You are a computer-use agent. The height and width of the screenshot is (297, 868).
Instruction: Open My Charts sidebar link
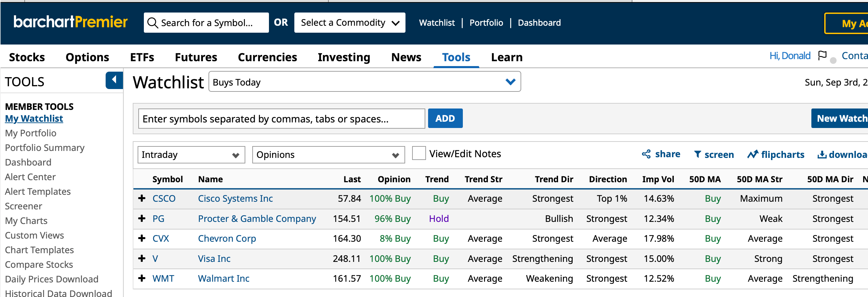point(26,220)
